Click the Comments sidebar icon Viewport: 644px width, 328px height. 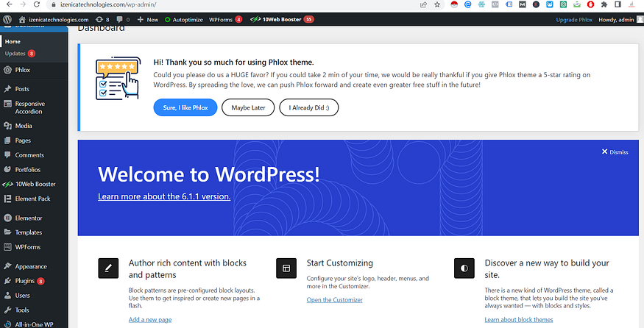(7, 154)
